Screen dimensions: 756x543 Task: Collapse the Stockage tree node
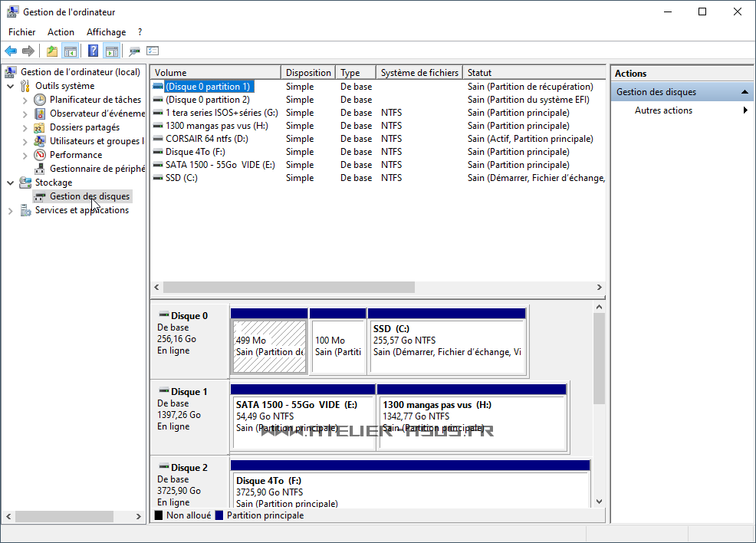coord(11,183)
